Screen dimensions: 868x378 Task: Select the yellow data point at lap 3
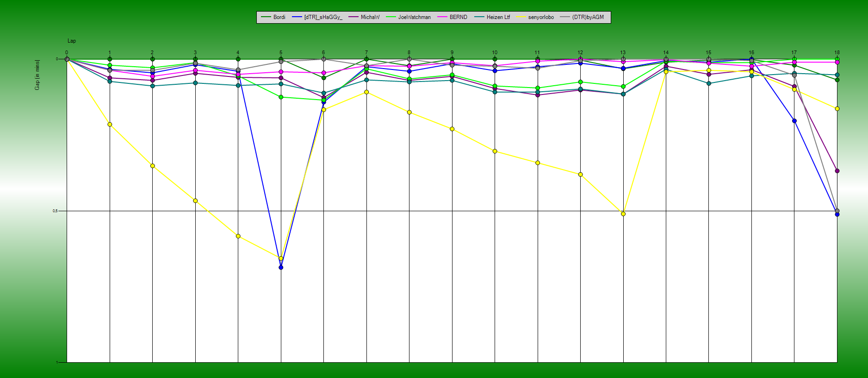[x=195, y=201]
